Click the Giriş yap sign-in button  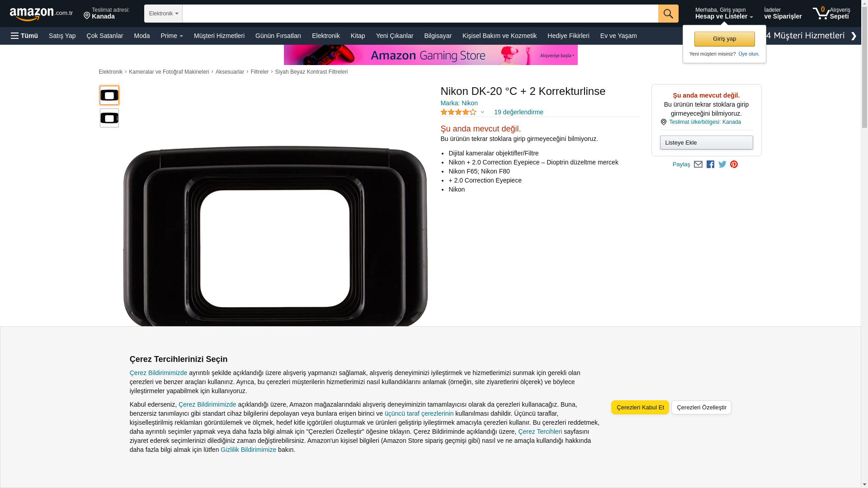coord(724,39)
